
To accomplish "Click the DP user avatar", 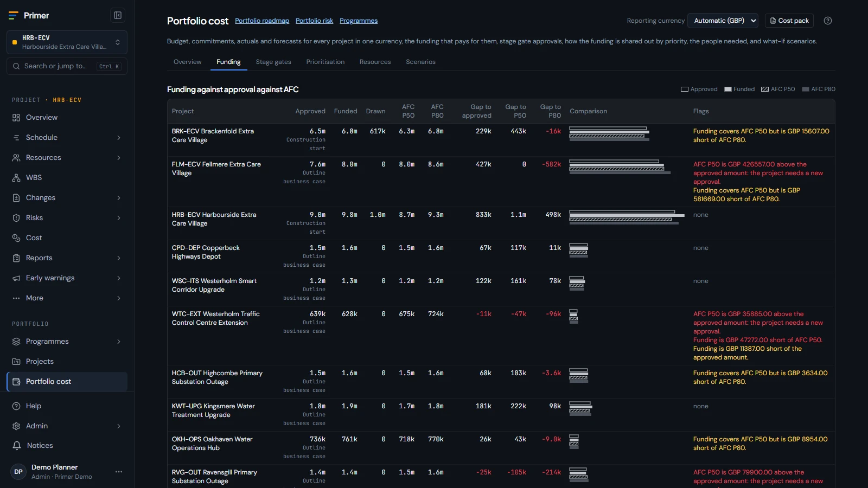I will tap(18, 472).
